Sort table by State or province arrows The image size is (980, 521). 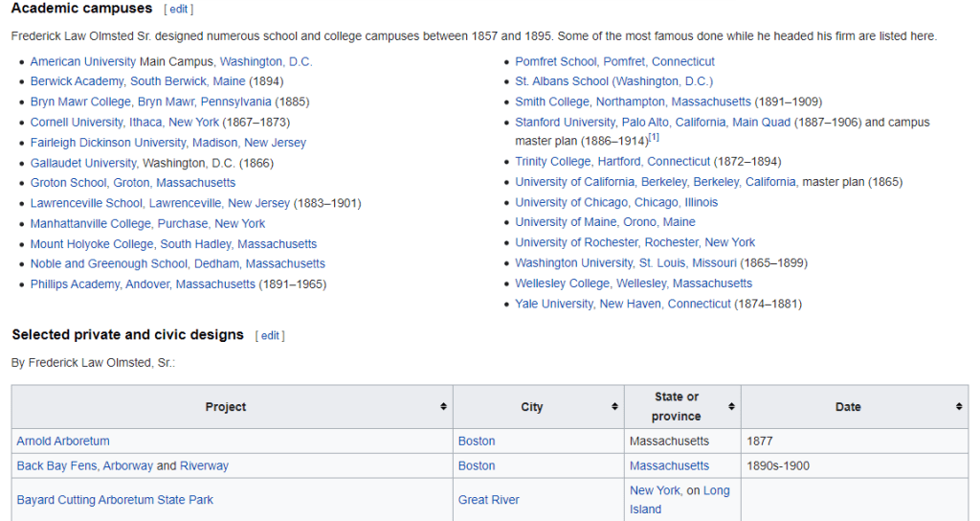tap(731, 407)
